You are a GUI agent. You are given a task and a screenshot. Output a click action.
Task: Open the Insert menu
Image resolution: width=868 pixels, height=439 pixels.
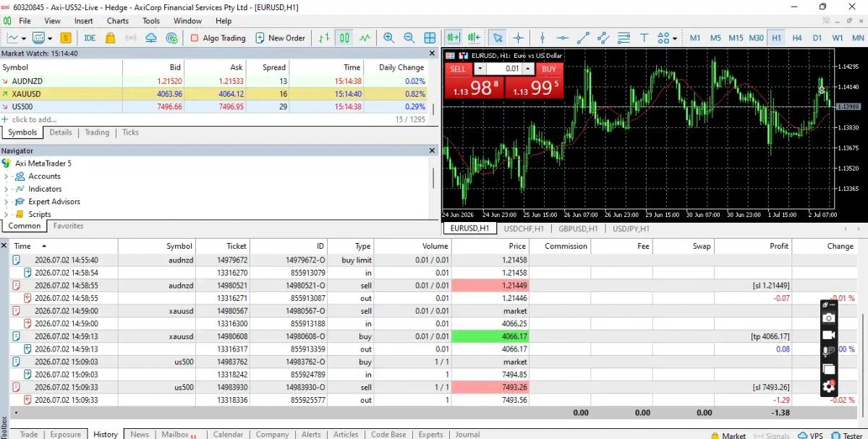click(x=83, y=21)
